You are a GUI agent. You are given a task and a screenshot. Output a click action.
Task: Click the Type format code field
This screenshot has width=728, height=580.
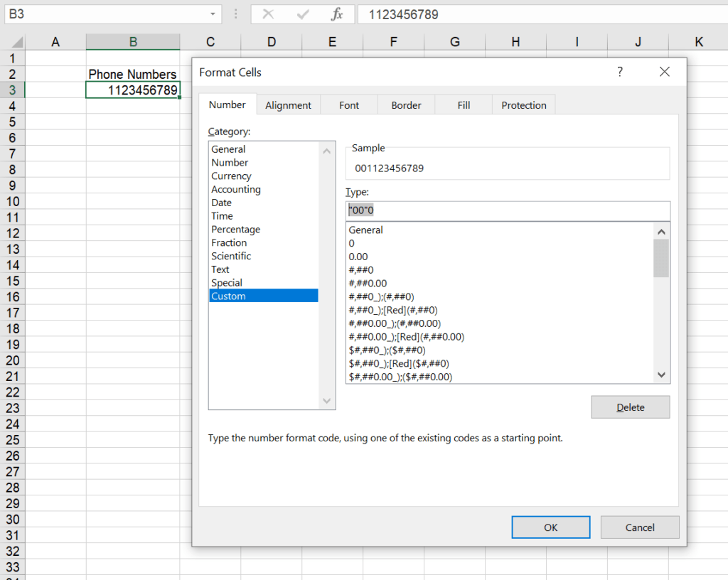point(508,210)
